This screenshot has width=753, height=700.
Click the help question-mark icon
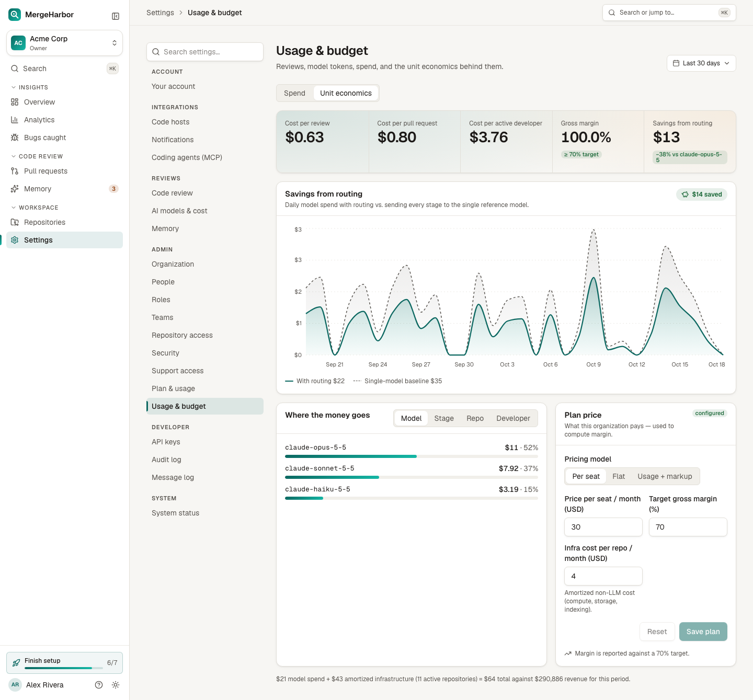(x=99, y=685)
